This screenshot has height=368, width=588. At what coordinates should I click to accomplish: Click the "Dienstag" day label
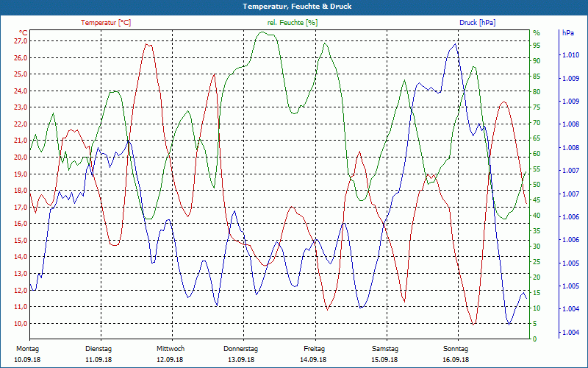(x=98, y=349)
